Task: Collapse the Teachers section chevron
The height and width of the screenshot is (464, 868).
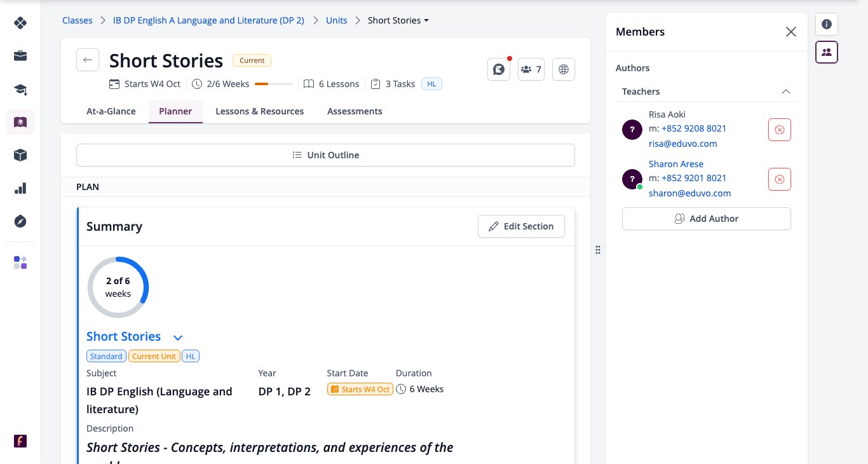Action: point(786,92)
